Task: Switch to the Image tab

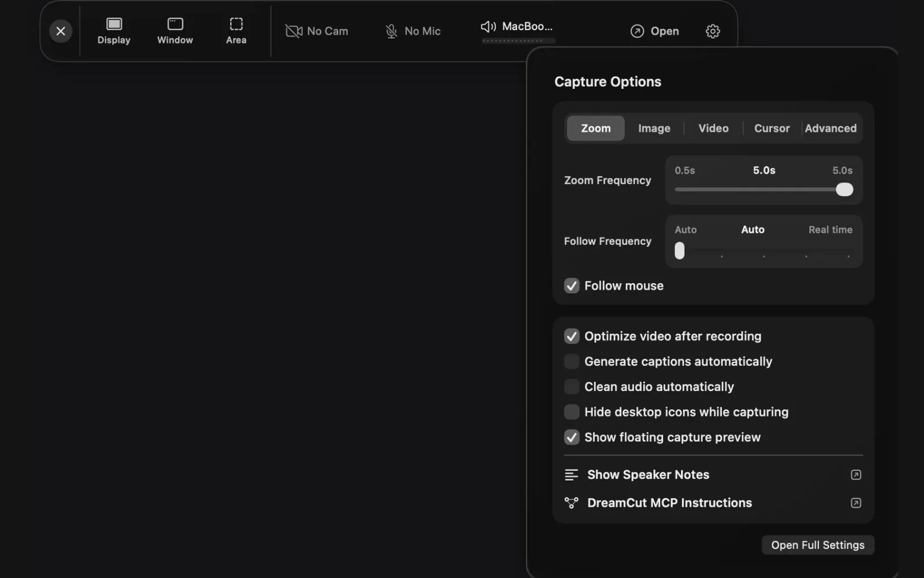Action: point(654,128)
